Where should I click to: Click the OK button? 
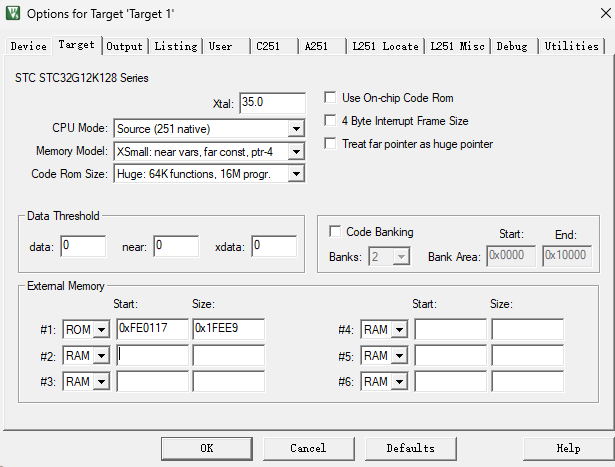point(207,448)
